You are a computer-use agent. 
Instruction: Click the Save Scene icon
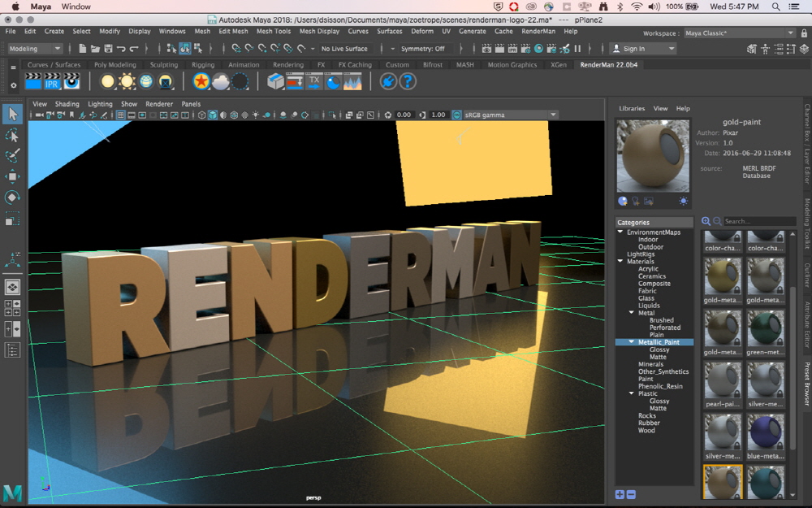[x=108, y=49]
